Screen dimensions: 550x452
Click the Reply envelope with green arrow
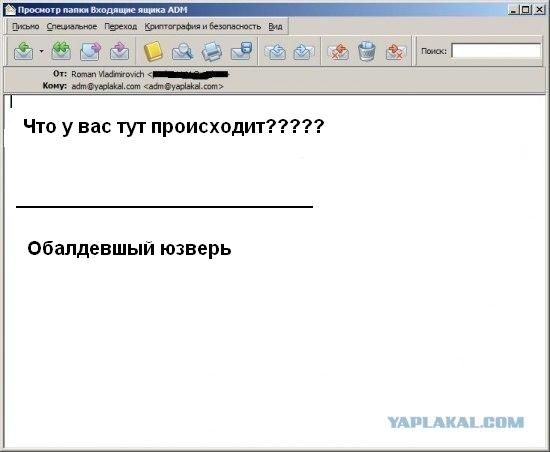pyautogui.click(x=24, y=51)
